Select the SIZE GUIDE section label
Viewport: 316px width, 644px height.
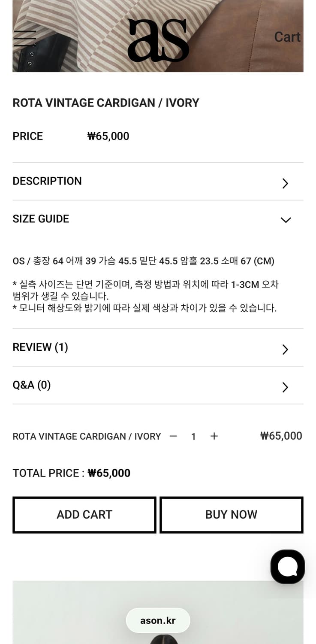[x=41, y=219]
